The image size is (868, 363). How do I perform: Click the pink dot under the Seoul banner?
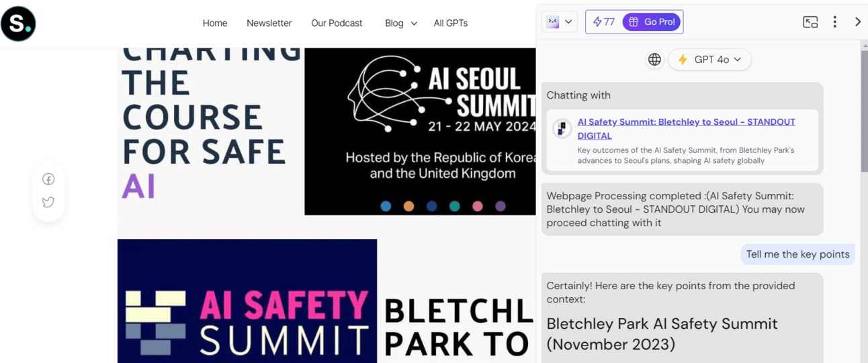[477, 206]
